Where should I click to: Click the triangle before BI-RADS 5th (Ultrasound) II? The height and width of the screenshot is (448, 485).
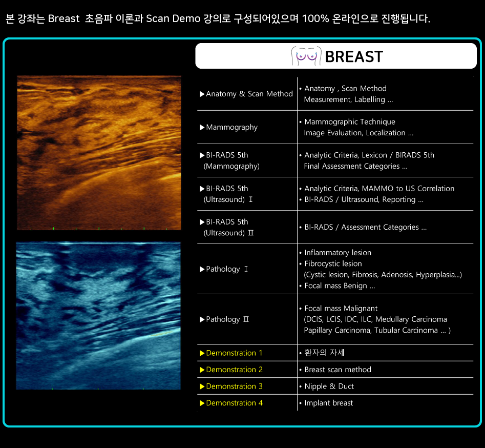tap(202, 222)
